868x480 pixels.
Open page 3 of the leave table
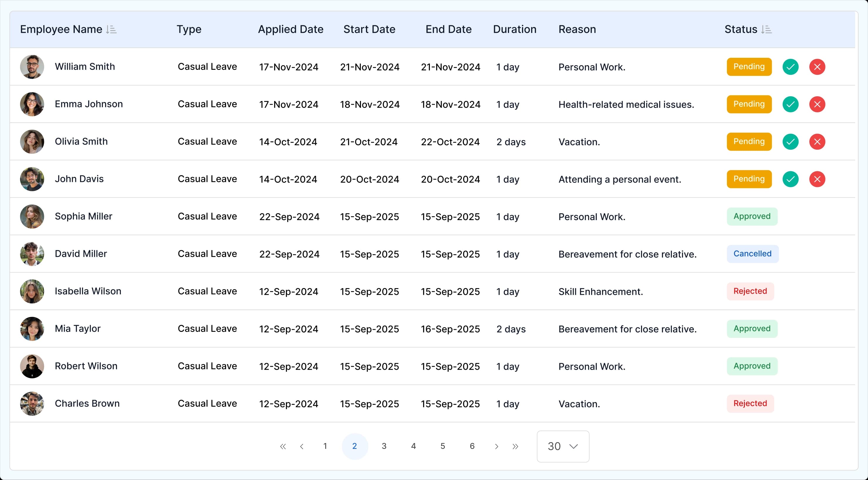[x=384, y=446]
